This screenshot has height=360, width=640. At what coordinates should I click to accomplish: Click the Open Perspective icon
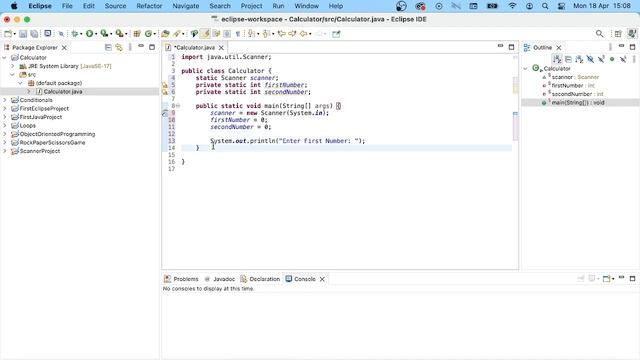[x=618, y=34]
